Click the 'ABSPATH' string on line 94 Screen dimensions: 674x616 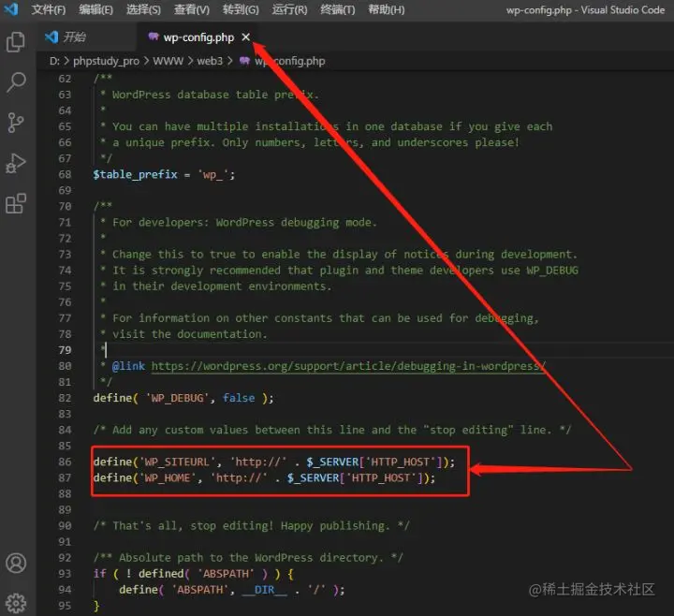[x=199, y=590]
